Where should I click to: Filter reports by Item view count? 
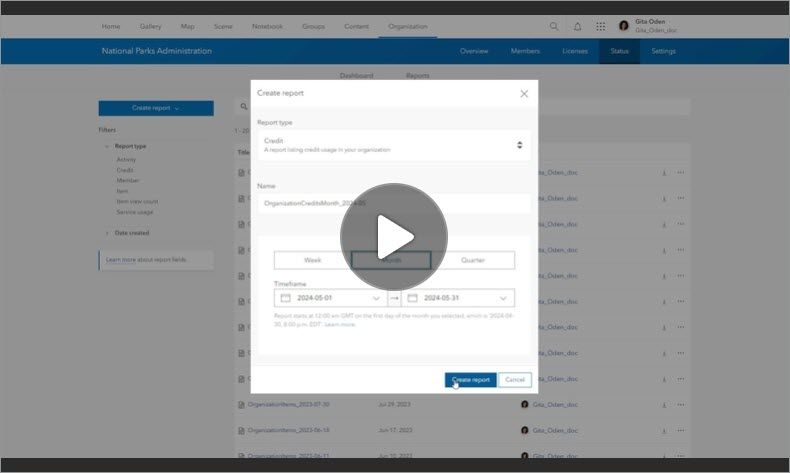[137, 201]
